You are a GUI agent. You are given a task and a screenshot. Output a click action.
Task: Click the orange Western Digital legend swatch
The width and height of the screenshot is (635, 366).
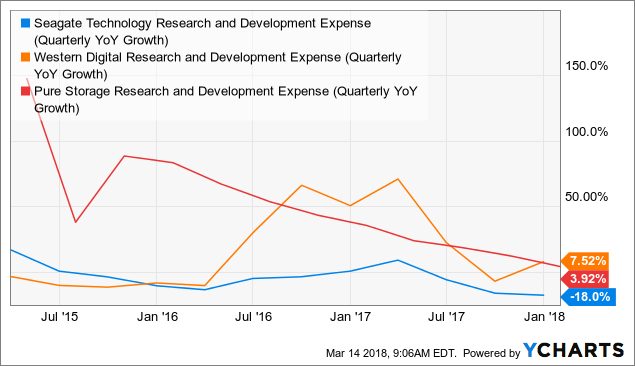click(x=26, y=57)
